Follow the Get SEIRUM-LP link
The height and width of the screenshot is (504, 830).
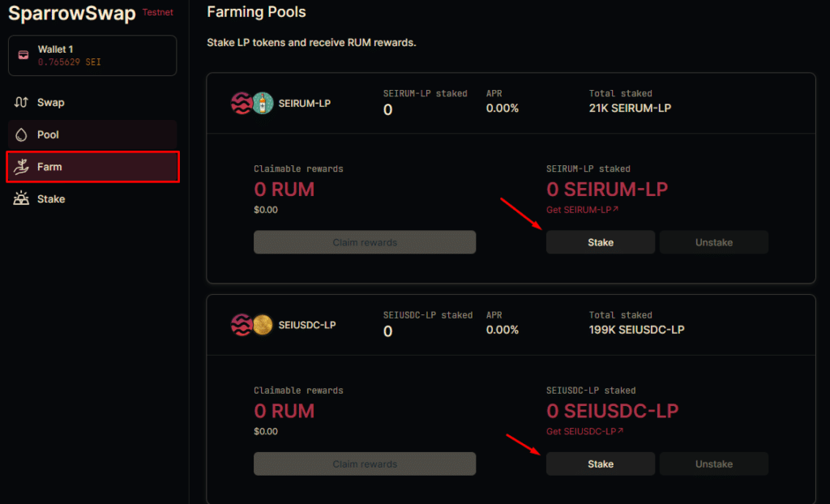(x=582, y=210)
